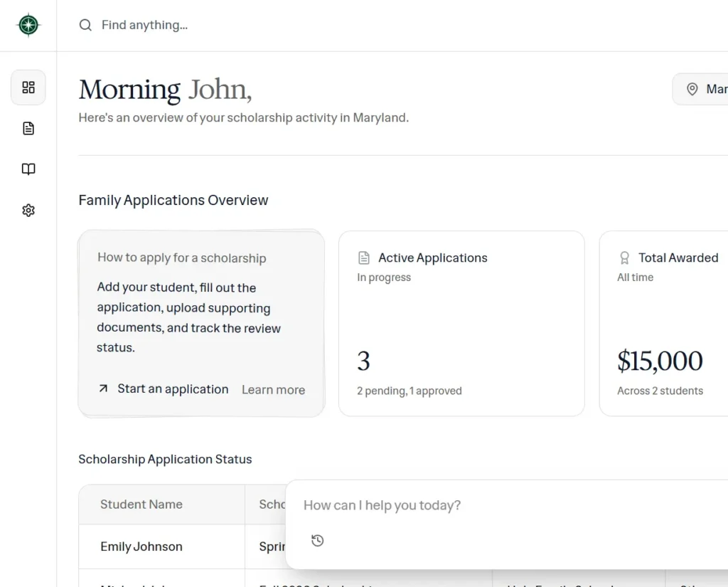Click the green compass logo
Viewport: 728px width, 587px height.
[x=28, y=25]
